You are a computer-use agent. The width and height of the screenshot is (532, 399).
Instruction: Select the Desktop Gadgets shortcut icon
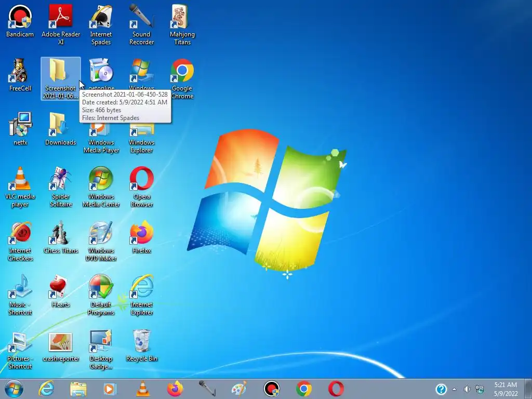click(x=101, y=349)
